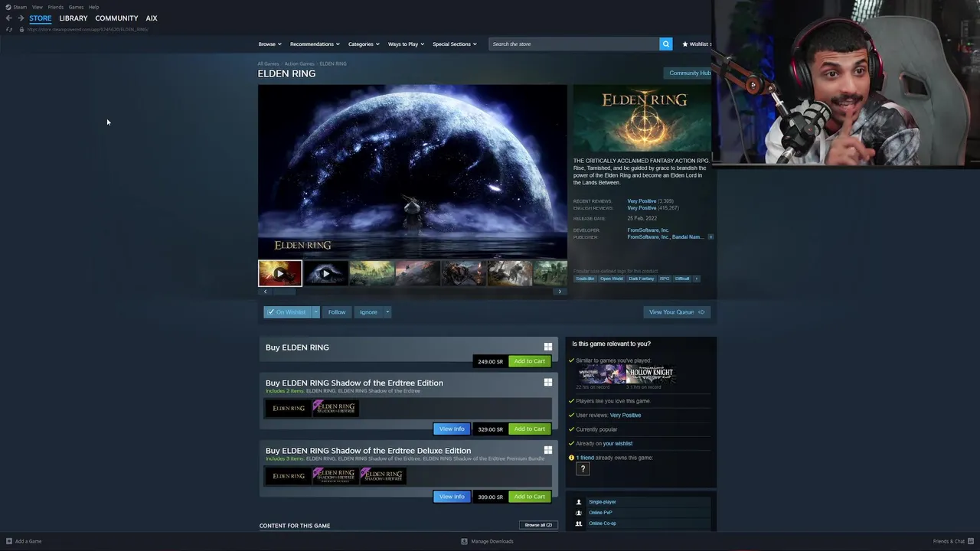Click the friend avatar question mark icon
This screenshot has width=980, height=551.
coord(583,469)
